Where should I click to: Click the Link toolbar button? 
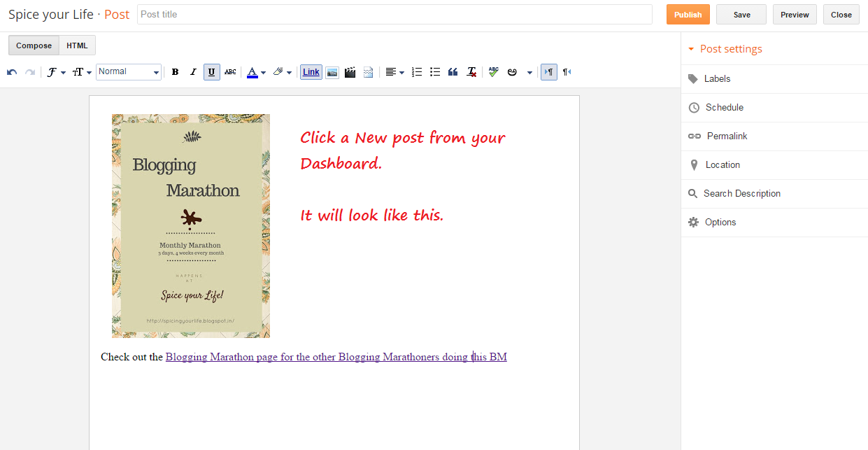point(311,72)
